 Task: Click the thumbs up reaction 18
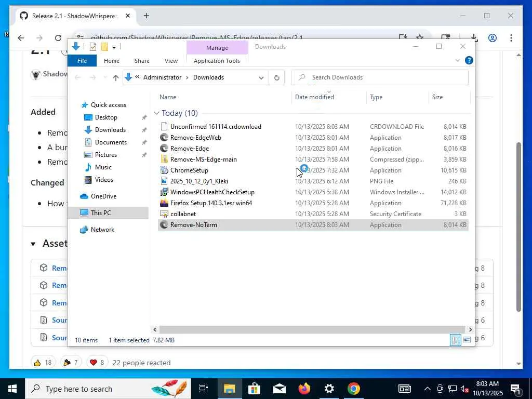pos(43,362)
